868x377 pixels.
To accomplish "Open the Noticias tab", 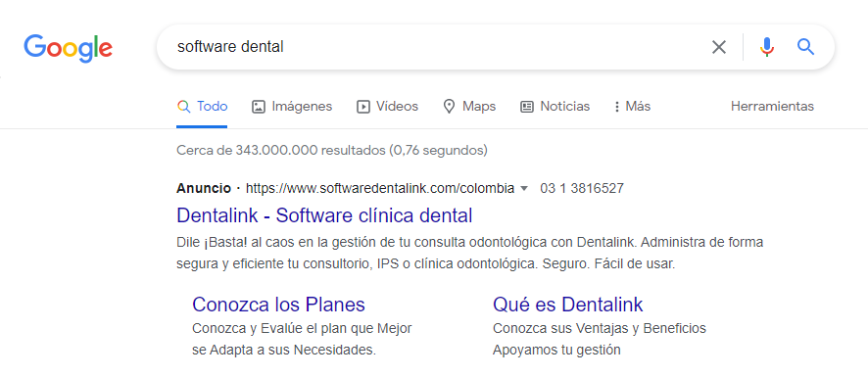I will pyautogui.click(x=555, y=107).
